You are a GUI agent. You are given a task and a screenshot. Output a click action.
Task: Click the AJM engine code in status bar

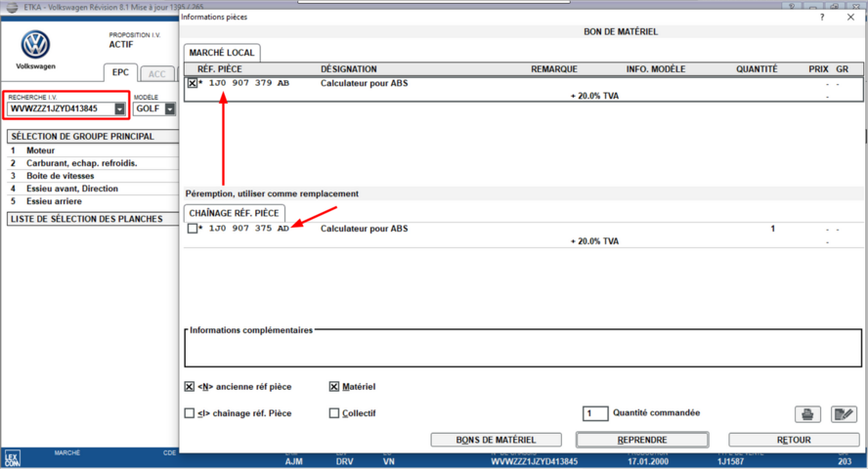click(294, 461)
